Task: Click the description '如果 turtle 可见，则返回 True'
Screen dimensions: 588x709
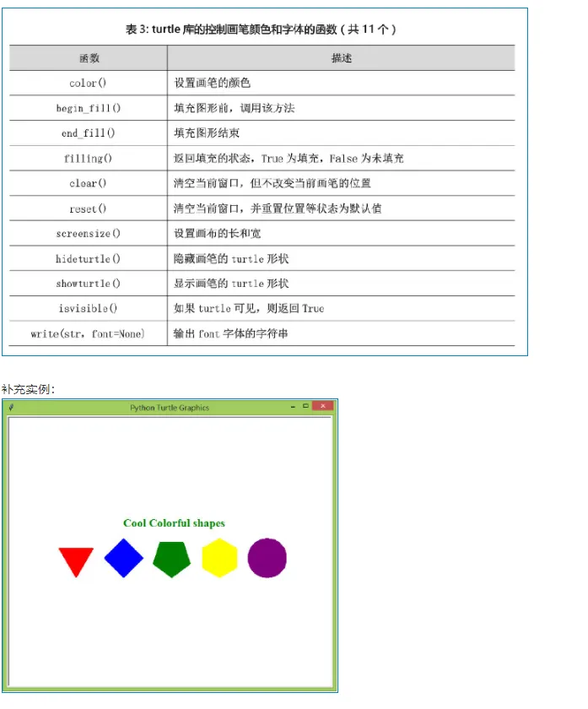Action: click(x=249, y=308)
